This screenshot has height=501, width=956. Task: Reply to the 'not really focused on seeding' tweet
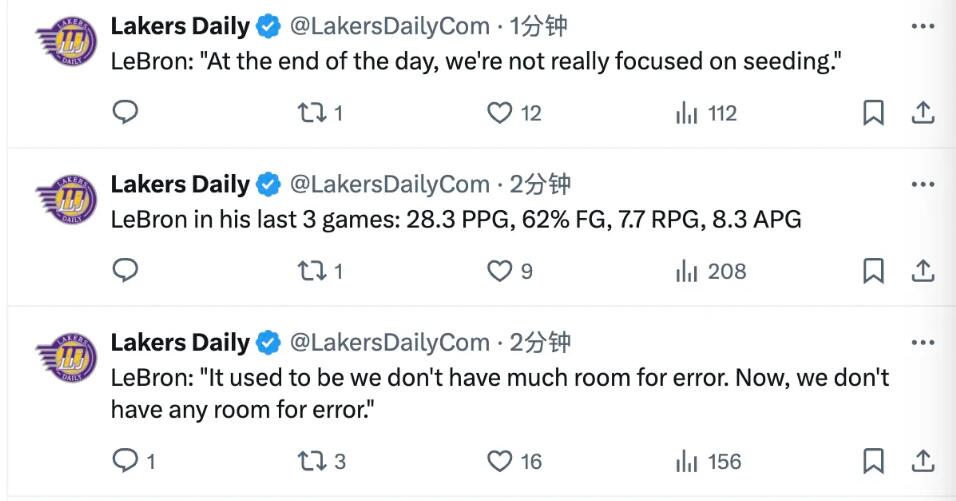click(126, 112)
